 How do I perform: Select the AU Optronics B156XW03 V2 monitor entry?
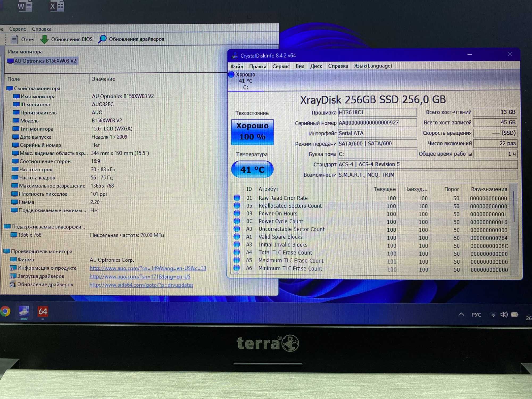coord(43,61)
